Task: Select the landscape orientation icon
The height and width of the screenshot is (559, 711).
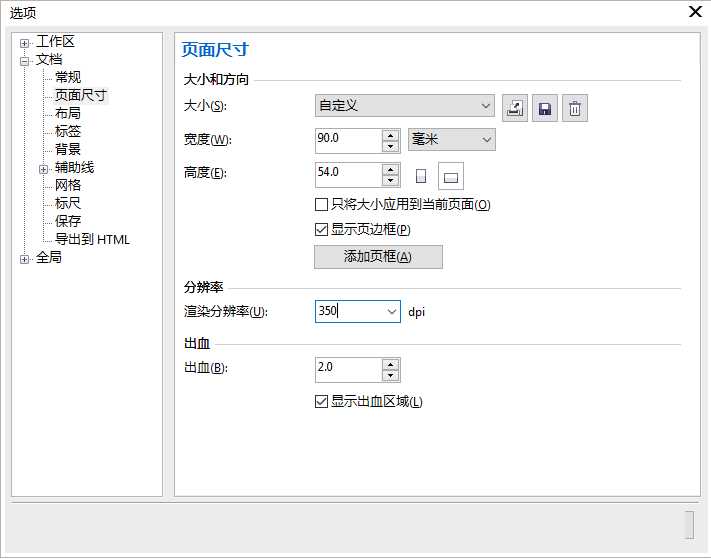Action: (x=451, y=177)
